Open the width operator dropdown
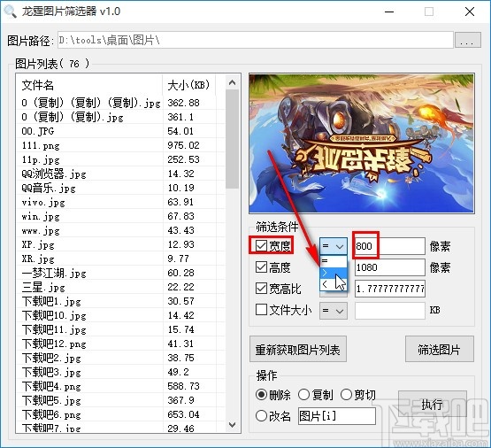This screenshot has width=491, height=448. [334, 246]
